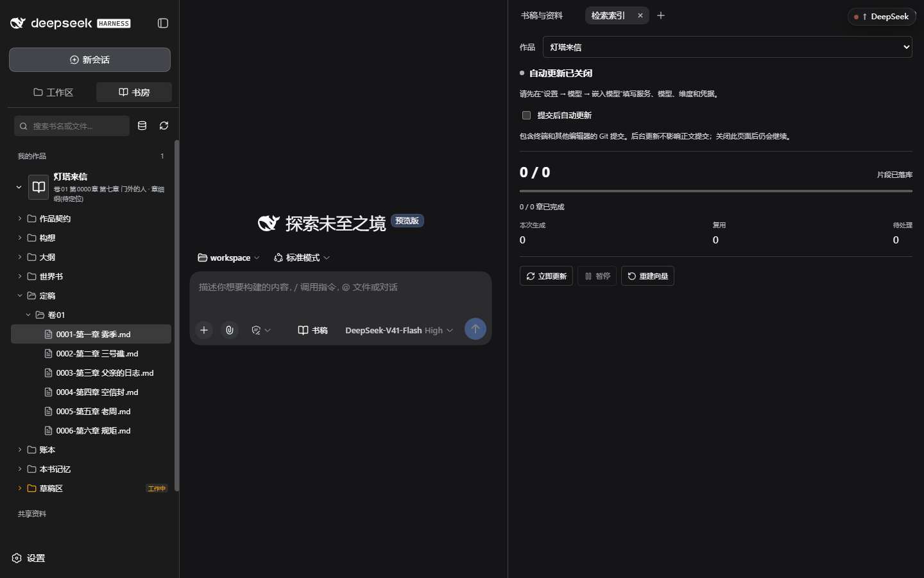Open the 0003-第三章 父亲的日志.md file
The image size is (924, 578).
[91, 372]
